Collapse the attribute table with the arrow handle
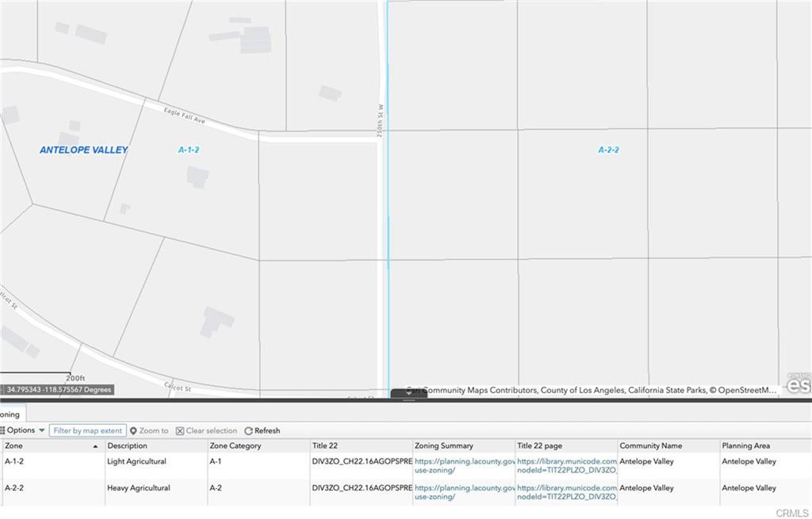Viewport: 812px width, 519px height. (409, 393)
